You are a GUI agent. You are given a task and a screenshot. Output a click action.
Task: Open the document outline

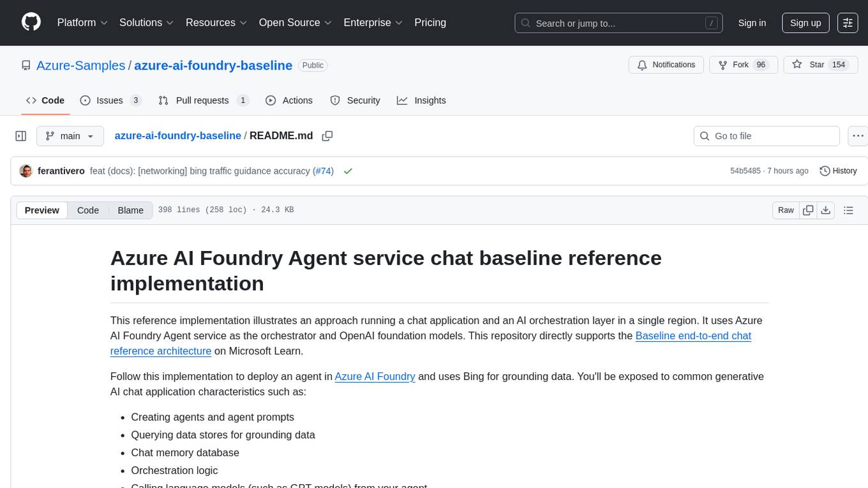click(x=848, y=210)
